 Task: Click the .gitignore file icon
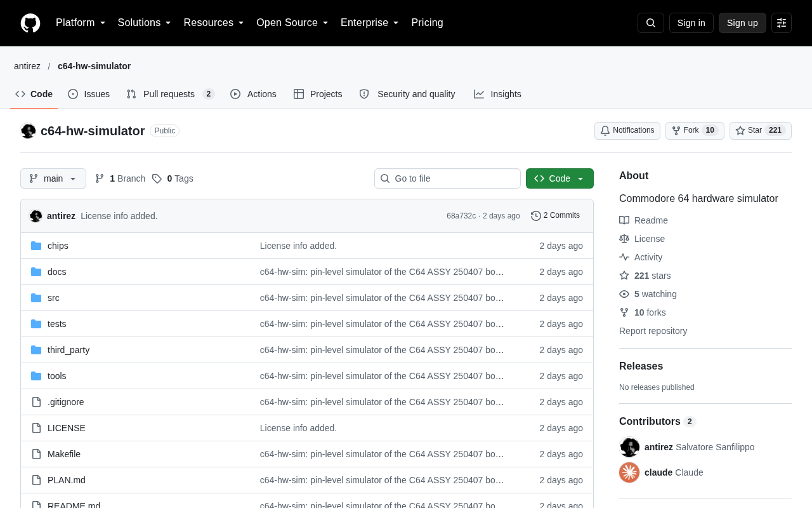(36, 402)
